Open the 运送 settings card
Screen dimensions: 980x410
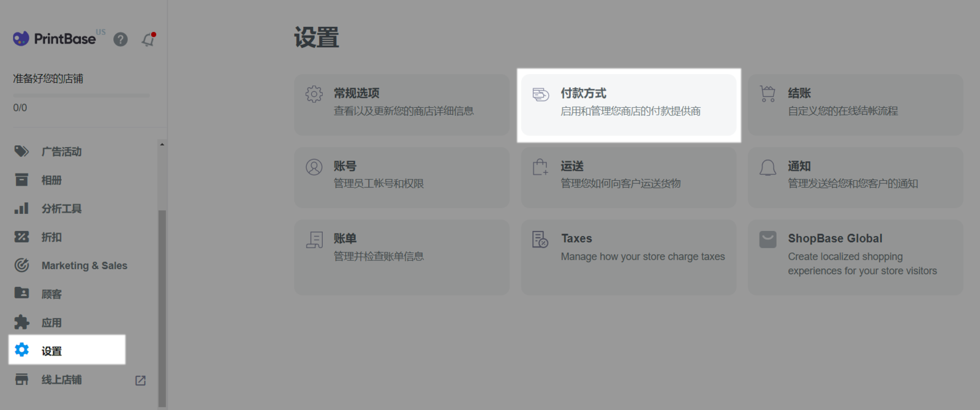[x=629, y=177]
